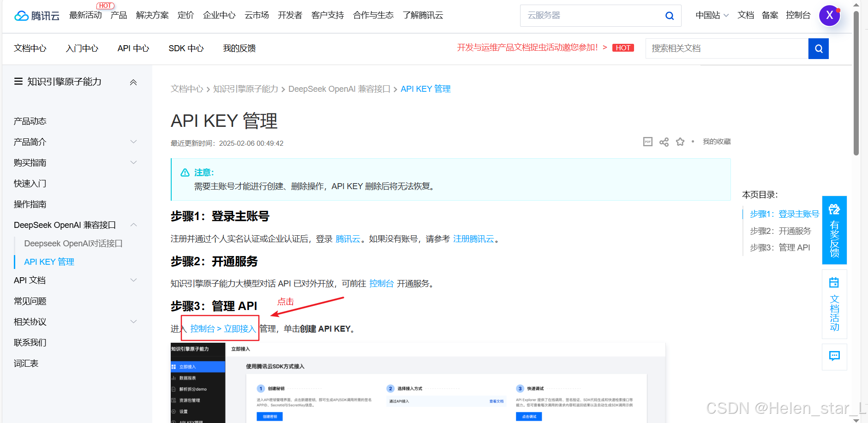Jump to 步骤2：开通服务 in page contents

pyautogui.click(x=780, y=231)
